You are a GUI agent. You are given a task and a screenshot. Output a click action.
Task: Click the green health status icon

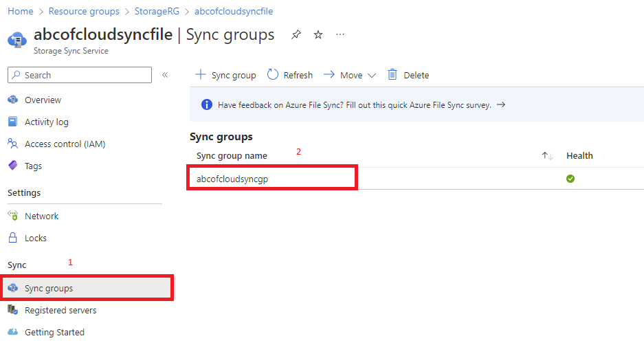(570, 179)
